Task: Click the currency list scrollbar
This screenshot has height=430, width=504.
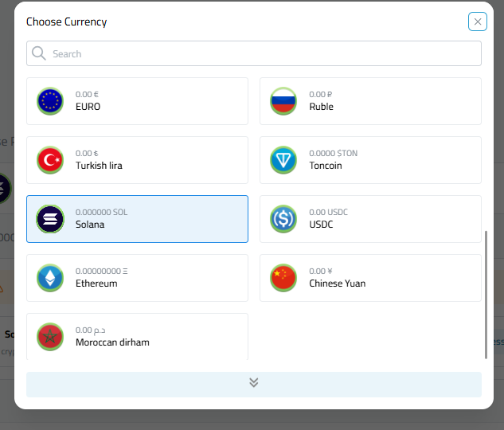Action: pyautogui.click(x=486, y=295)
